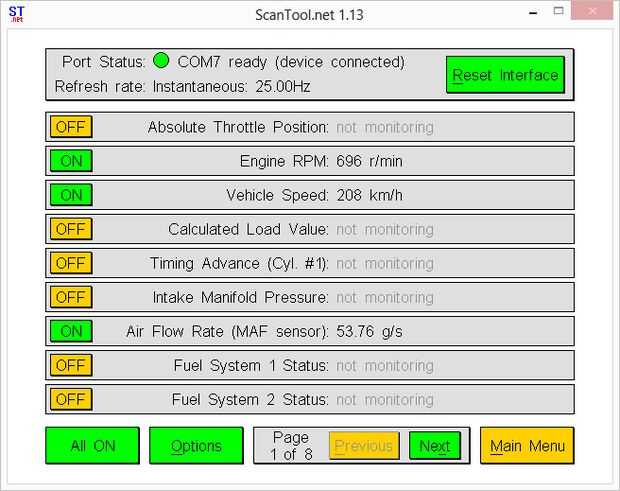Enable Calculated Load Value sensor
620x491 pixels.
71,229
